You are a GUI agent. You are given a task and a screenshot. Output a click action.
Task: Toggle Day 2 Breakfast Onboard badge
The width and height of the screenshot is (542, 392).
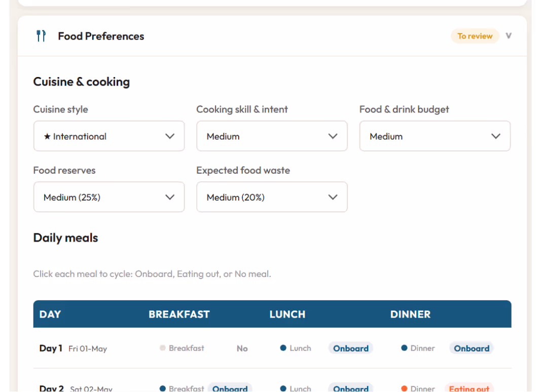tap(230, 387)
